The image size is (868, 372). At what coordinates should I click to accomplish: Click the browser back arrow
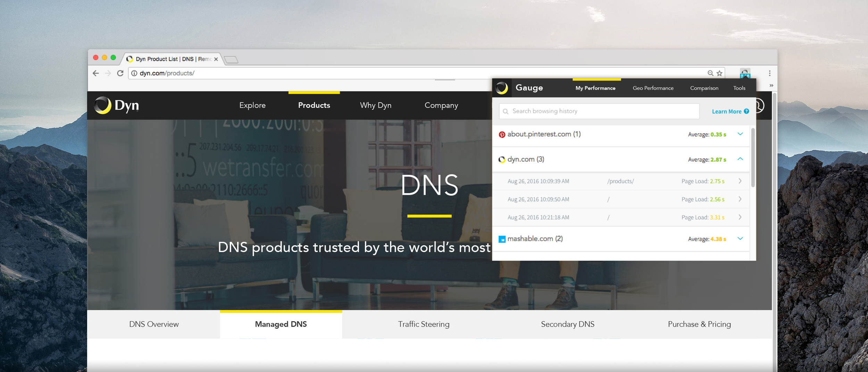click(x=96, y=73)
